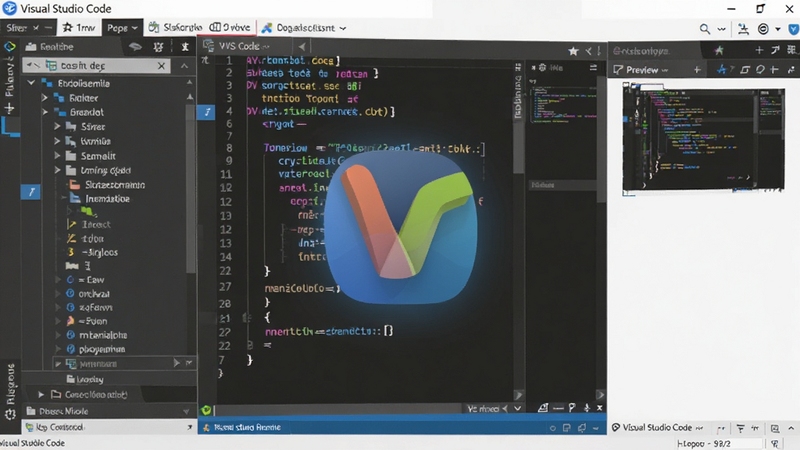The height and width of the screenshot is (450, 800).
Task: Click the up chevron beside the search field
Action: pos(184,65)
